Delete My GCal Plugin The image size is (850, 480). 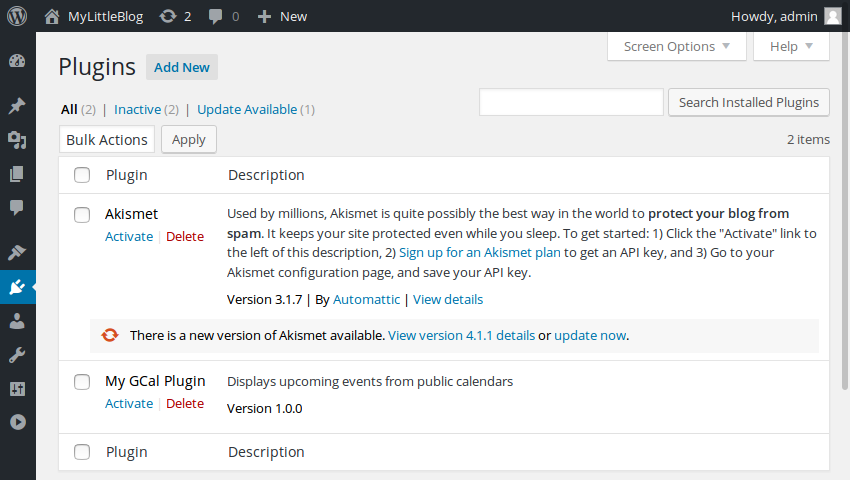click(x=185, y=404)
